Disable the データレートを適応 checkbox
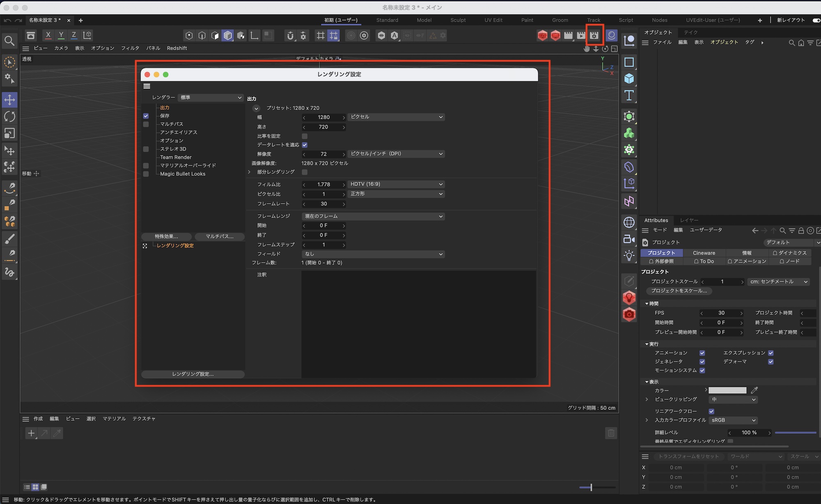 [x=305, y=145]
